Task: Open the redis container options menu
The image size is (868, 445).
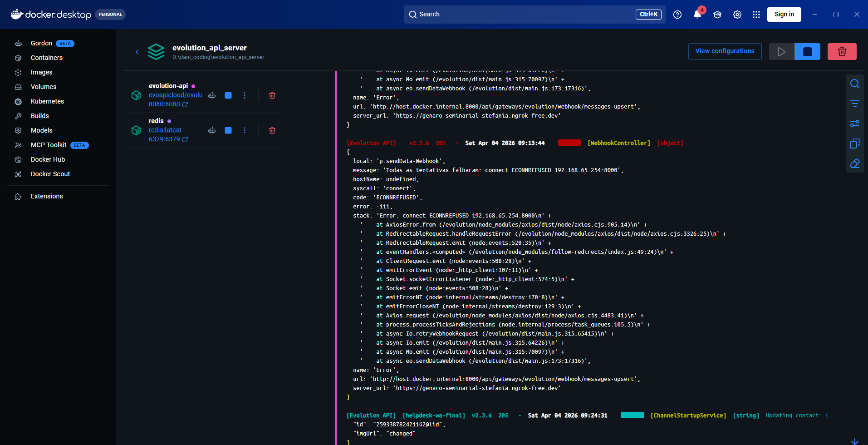Action: tap(245, 130)
